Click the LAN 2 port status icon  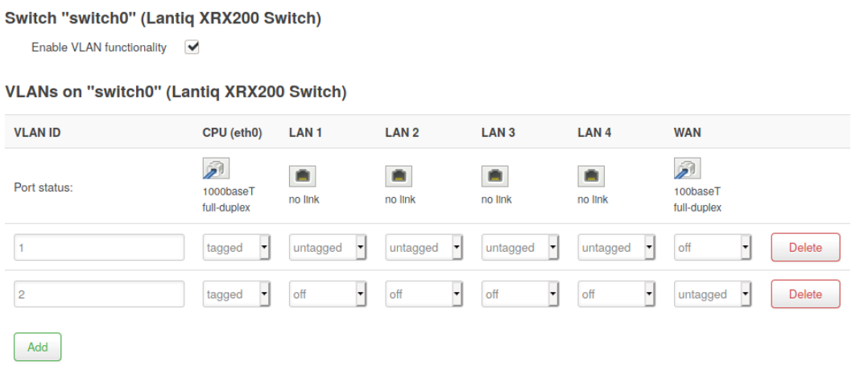coord(398,176)
